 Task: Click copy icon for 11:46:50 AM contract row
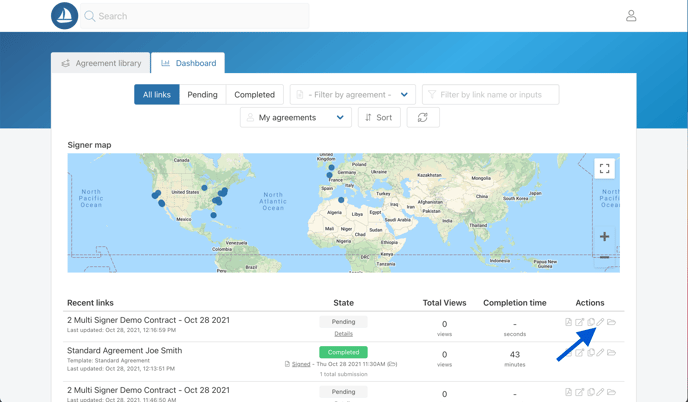pos(591,392)
